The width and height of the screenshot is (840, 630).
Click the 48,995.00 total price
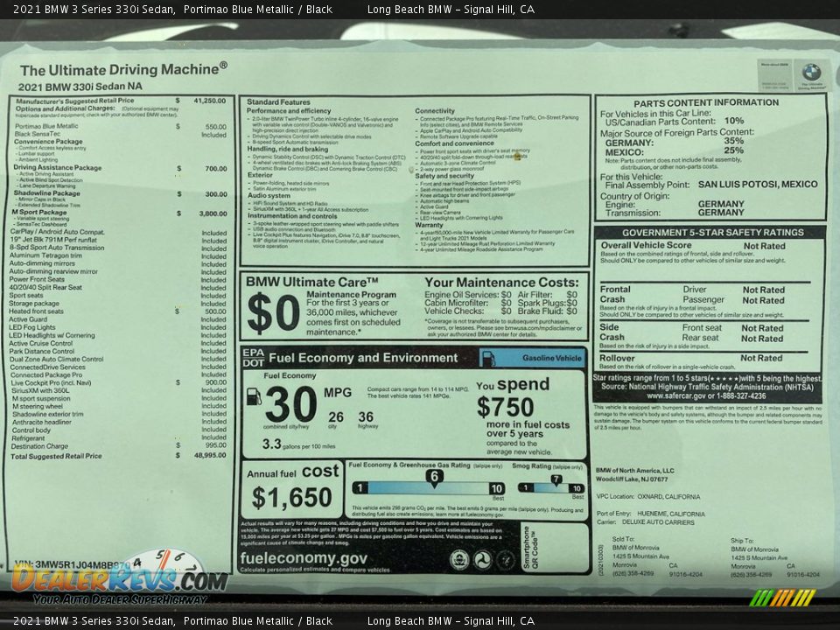click(210, 455)
